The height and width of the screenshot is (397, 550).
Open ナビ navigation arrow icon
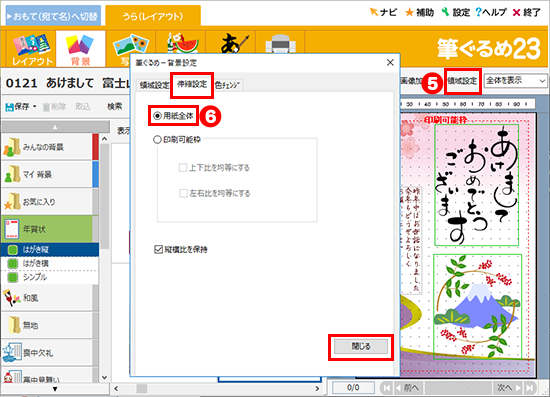tap(374, 12)
